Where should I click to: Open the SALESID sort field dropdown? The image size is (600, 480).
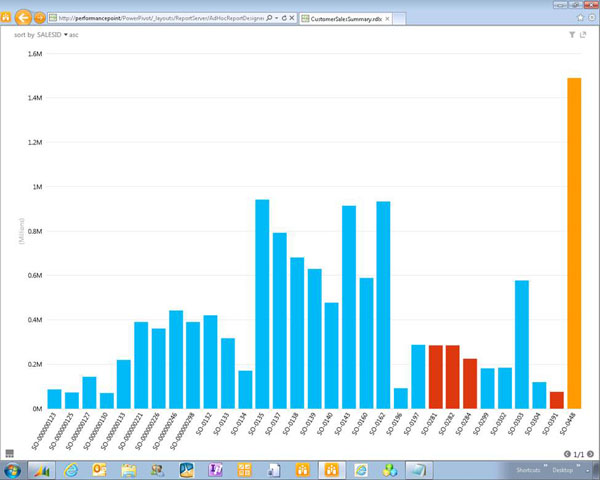52,35
